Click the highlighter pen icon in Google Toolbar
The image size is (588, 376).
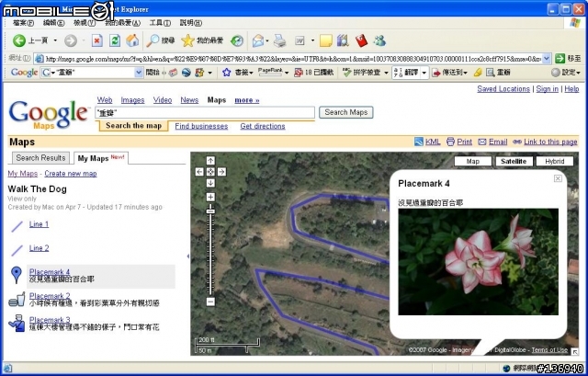pyautogui.click(x=478, y=73)
